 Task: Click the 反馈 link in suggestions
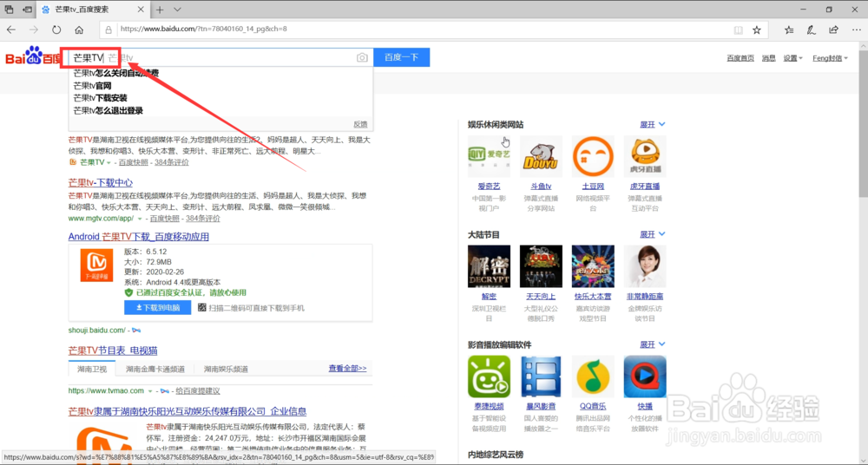(360, 125)
